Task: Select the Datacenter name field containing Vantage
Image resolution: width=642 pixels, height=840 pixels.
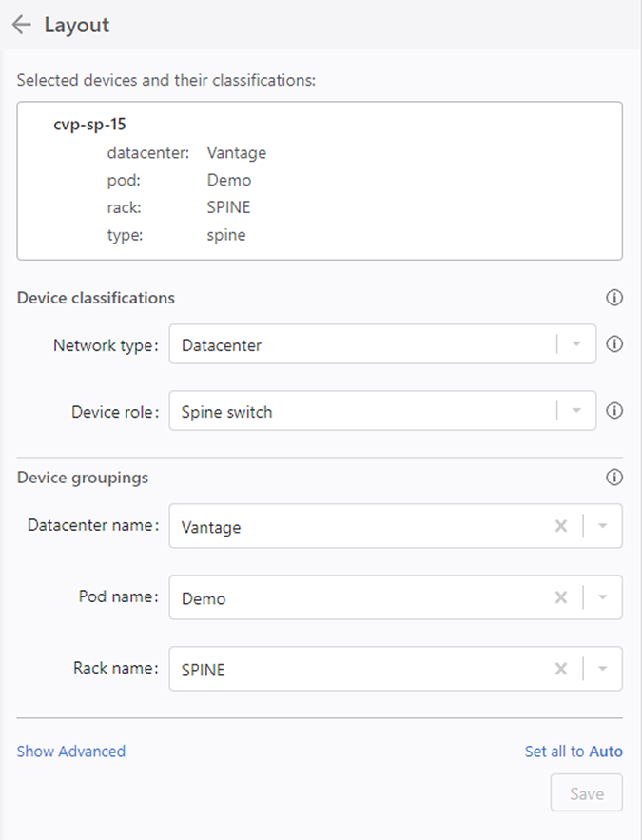Action: (396, 526)
